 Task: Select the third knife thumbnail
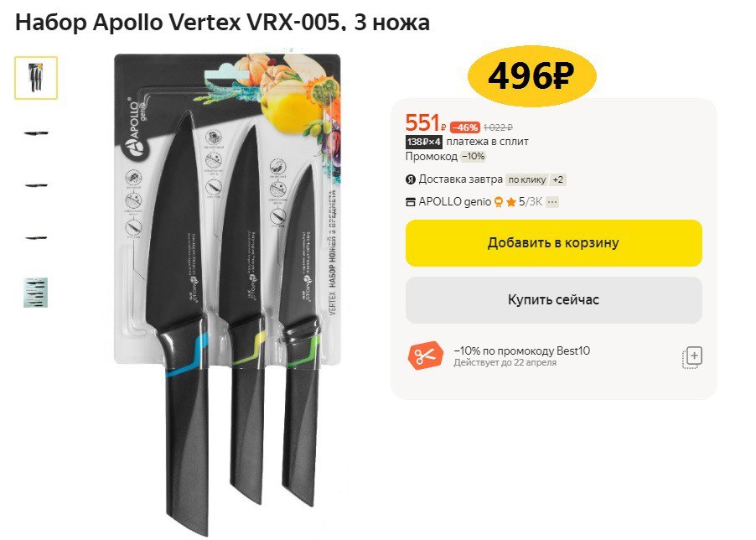coord(36,185)
